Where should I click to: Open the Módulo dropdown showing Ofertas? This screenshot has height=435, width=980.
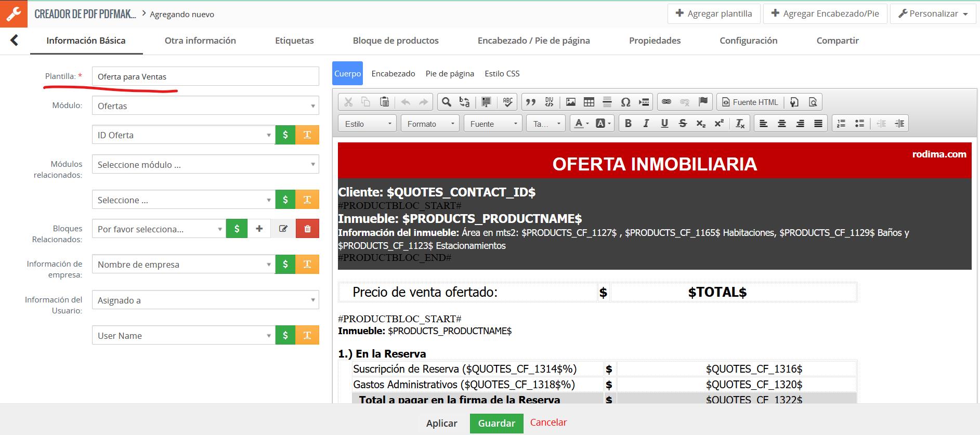point(205,106)
